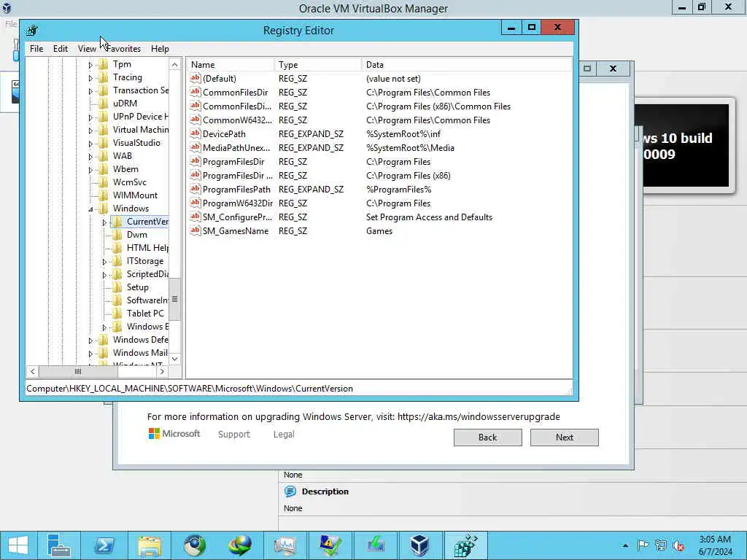Open the taskbar clock and date
The height and width of the screenshot is (560, 747).
pos(715,545)
